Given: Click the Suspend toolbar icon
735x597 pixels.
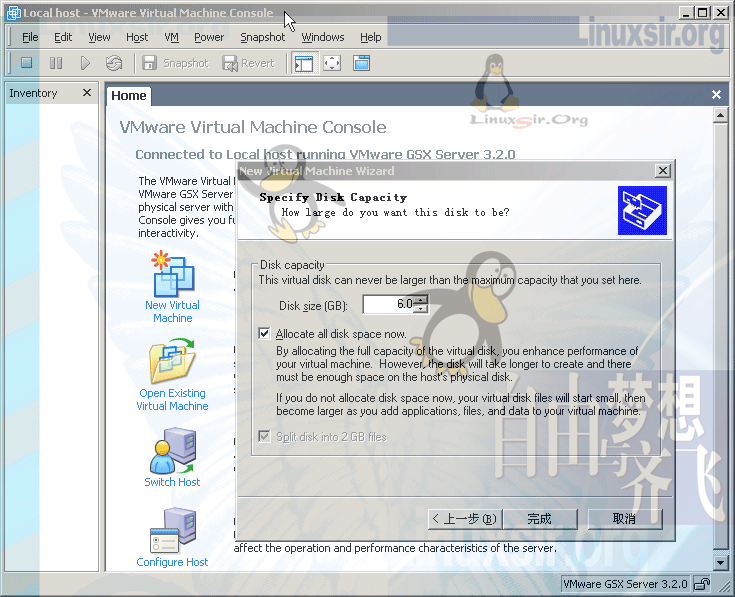Looking at the screenshot, I should (56, 62).
